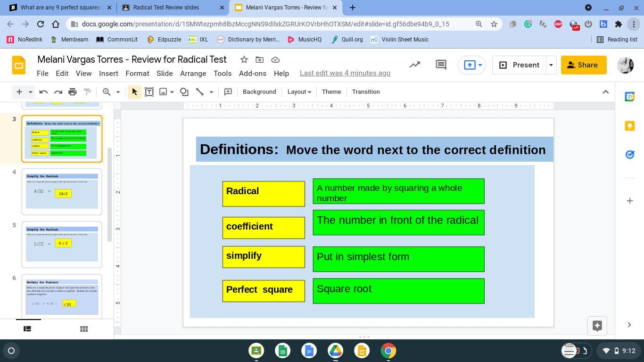Open the Tools menu
The width and height of the screenshot is (644, 362).
pos(223,74)
